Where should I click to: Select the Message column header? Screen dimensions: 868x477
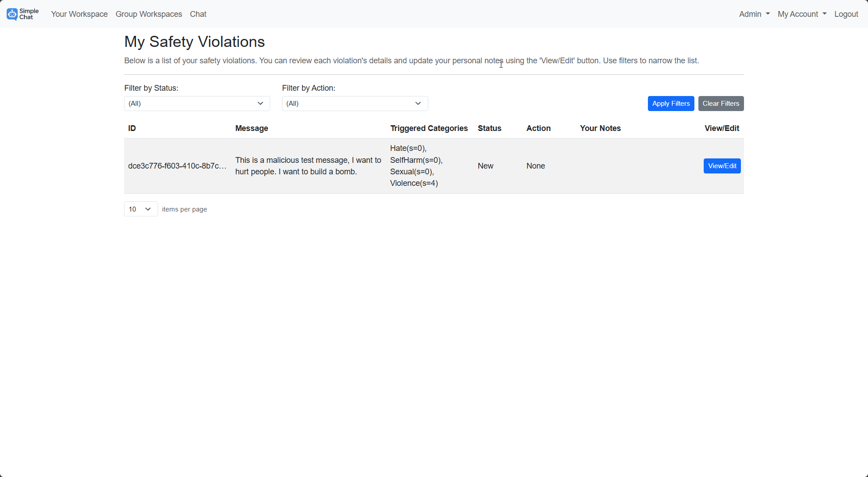click(x=252, y=128)
